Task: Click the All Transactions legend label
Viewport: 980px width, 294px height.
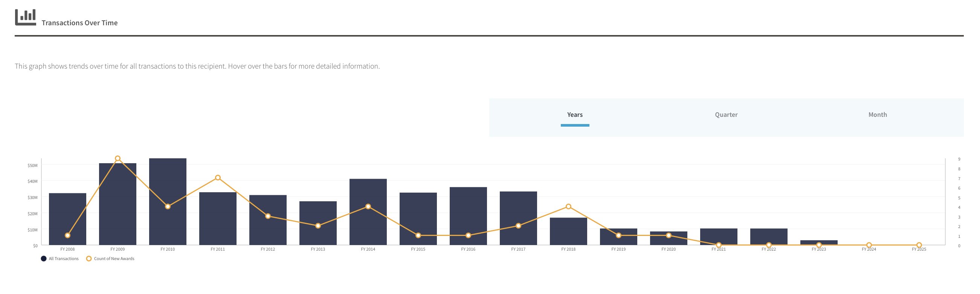Action: (64, 259)
